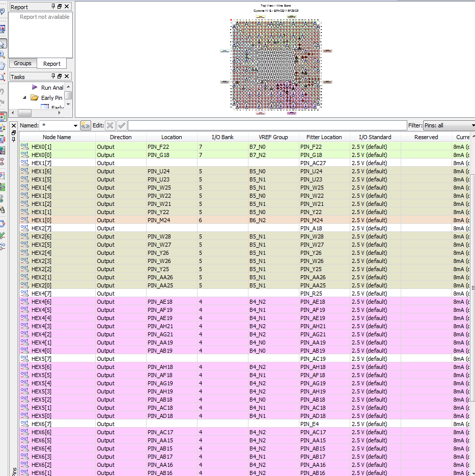Viewport: 475px width, 476px height.
Task: Switch to the Groups tab
Action: tap(22, 64)
